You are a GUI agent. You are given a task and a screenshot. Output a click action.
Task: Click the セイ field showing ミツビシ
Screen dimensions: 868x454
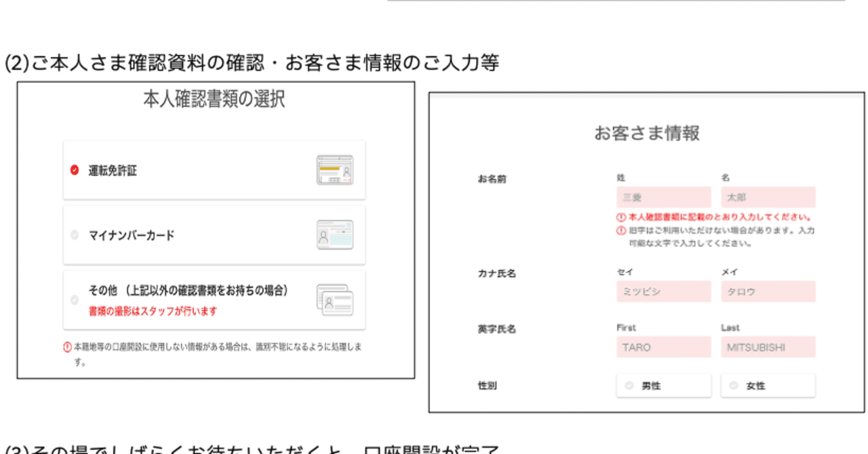pos(663,291)
